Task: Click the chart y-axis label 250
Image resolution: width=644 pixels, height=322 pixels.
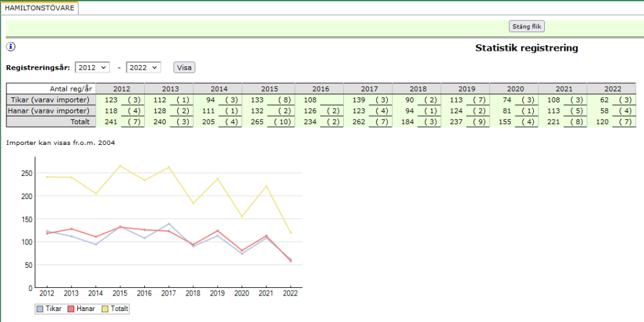Action: point(27,173)
